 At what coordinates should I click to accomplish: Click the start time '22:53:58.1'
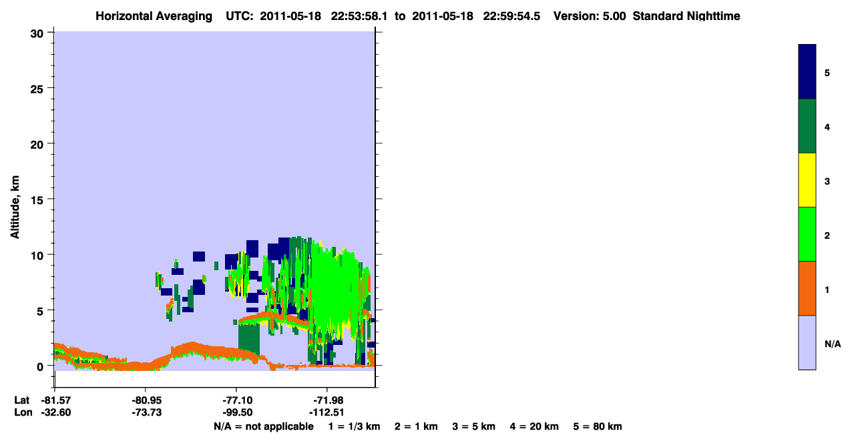[x=361, y=16]
